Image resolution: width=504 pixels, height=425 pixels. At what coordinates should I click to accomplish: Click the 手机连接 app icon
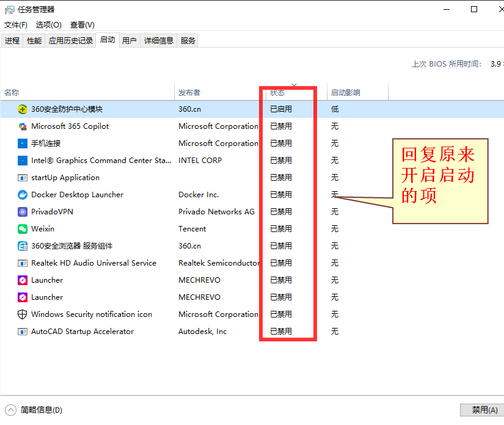[22, 143]
